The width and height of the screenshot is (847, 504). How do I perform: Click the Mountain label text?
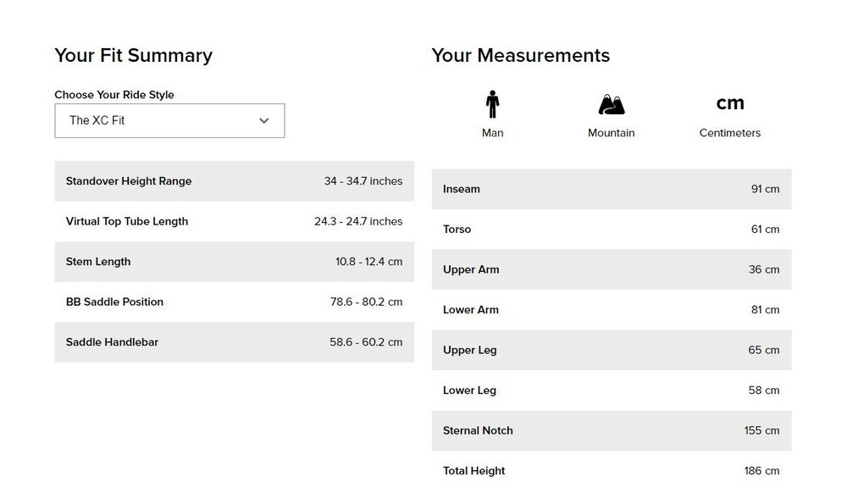point(611,133)
